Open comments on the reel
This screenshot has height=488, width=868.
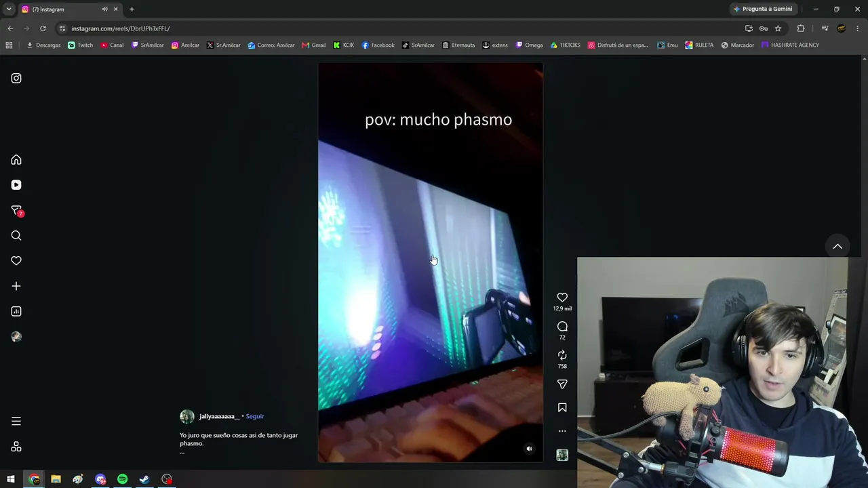point(562,327)
